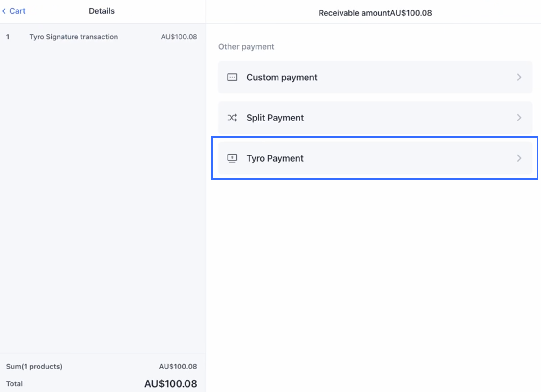The image size is (541, 392).
Task: Click the Split Payment shuffle arrows icon
Action: pyautogui.click(x=232, y=118)
